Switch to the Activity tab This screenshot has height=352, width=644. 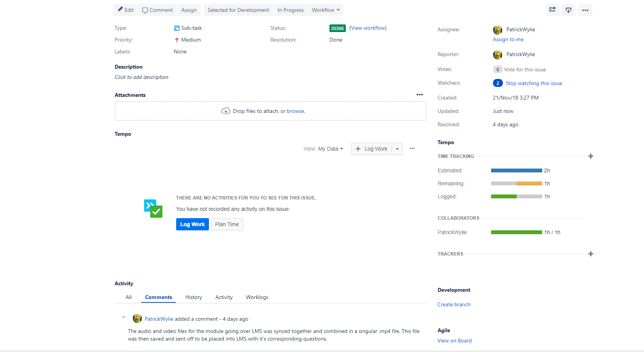click(x=224, y=297)
